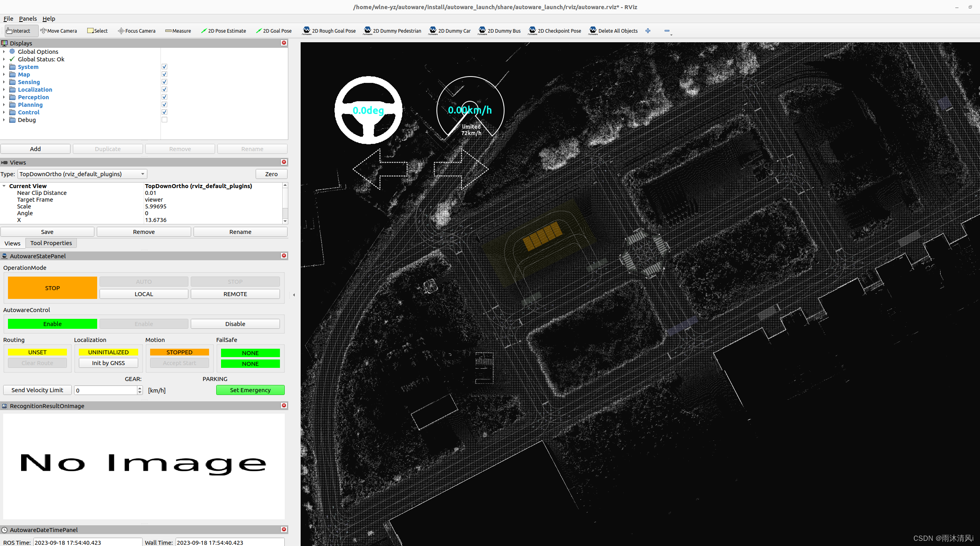The image size is (980, 546).
Task: Uncheck the Perception display checkbox
Action: [164, 97]
